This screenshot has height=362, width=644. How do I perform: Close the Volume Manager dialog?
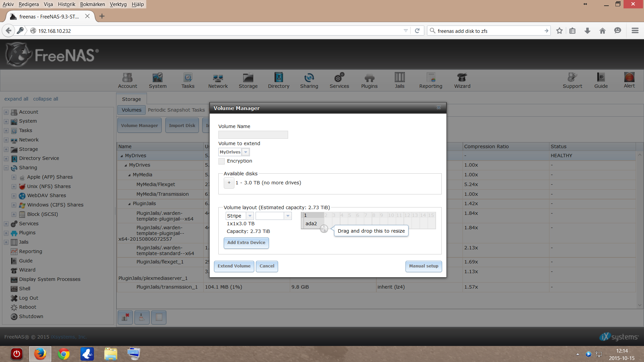[x=439, y=108]
